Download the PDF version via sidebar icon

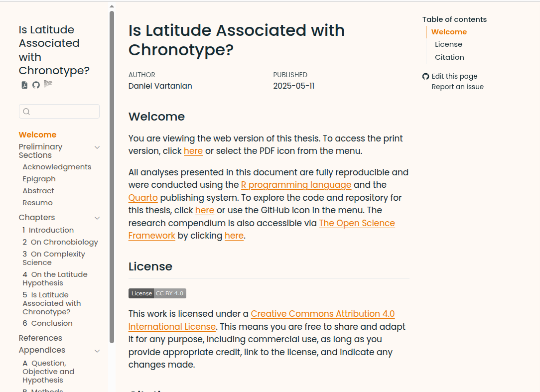24,85
